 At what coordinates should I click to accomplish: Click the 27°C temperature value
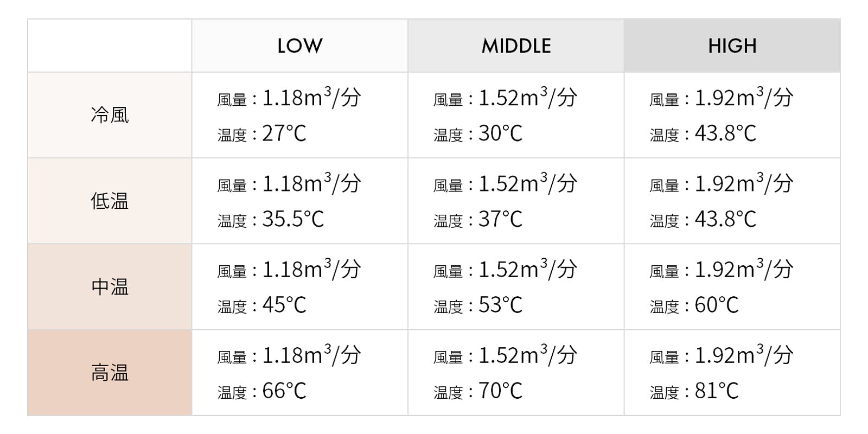284,133
